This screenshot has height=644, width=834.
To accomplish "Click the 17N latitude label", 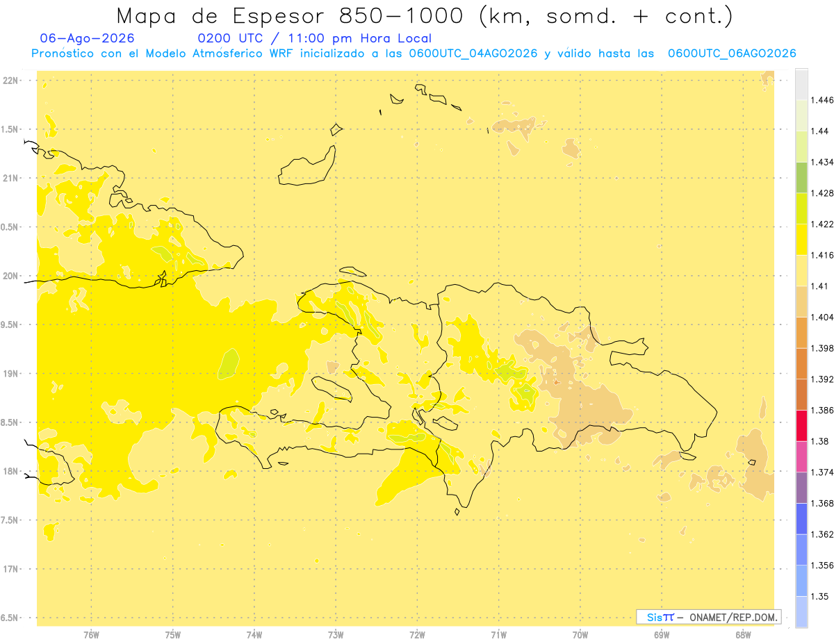I will point(11,569).
